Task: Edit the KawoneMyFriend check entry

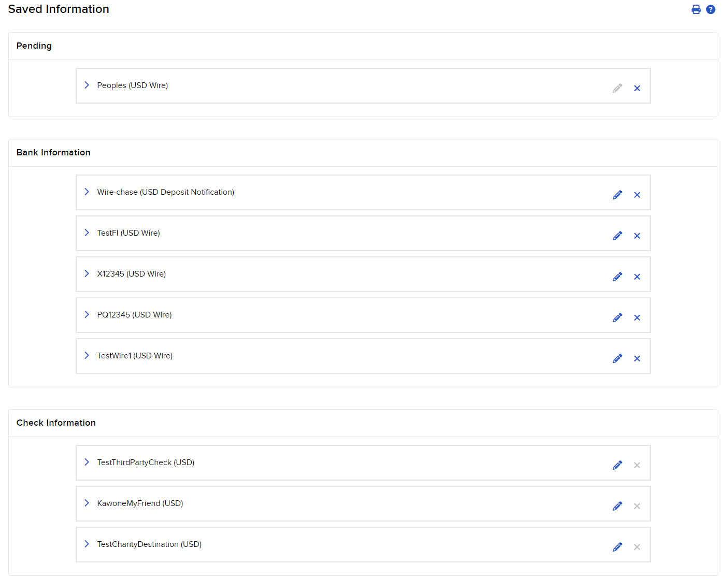Action: [x=617, y=506]
